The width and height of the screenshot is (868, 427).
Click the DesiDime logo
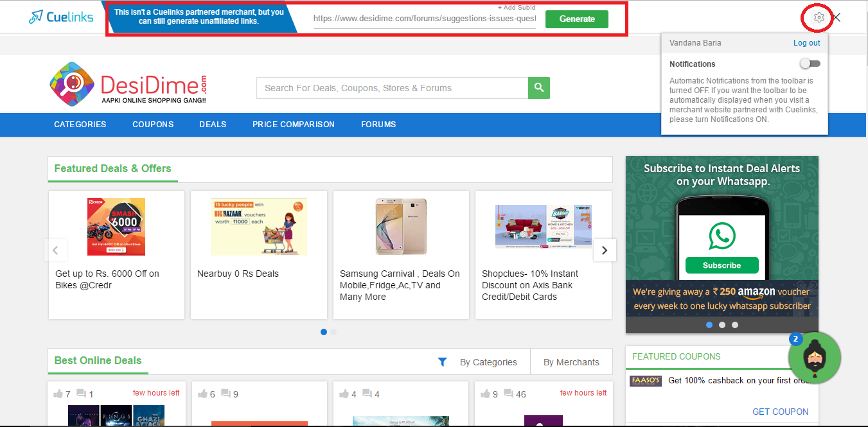tap(128, 84)
